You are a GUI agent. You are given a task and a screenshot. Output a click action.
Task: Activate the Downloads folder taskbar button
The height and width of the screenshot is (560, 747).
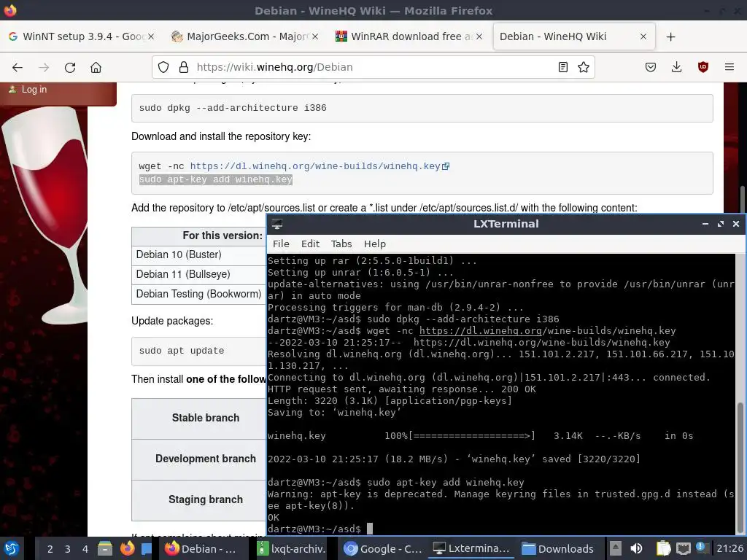coord(558,549)
